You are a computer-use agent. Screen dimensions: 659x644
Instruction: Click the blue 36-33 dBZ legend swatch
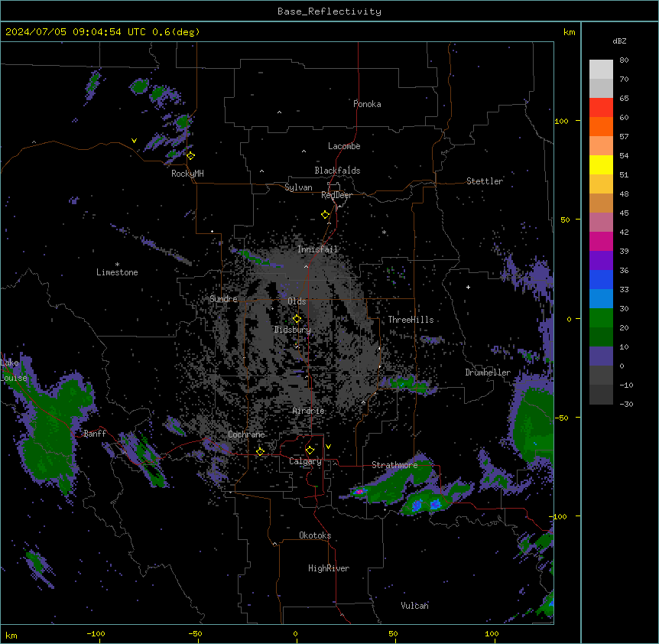601,279
